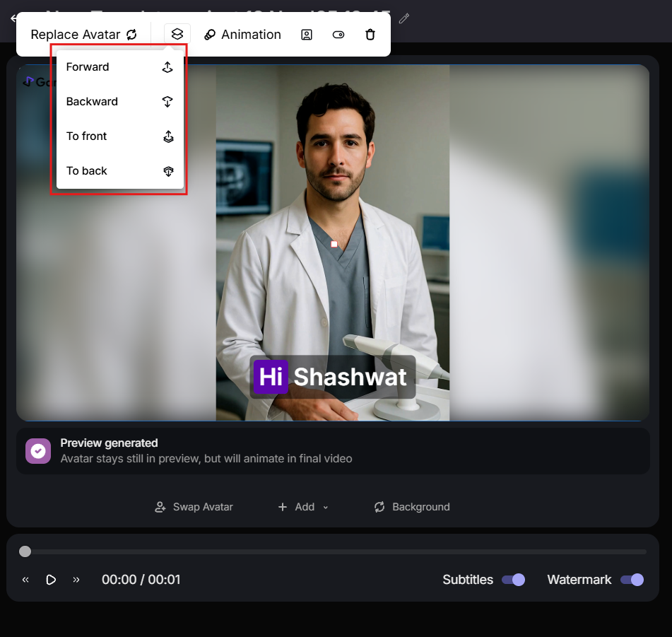Viewport: 672px width, 637px height.
Task: Click the Hi Shashwat subtitle overlay
Action: (x=331, y=377)
